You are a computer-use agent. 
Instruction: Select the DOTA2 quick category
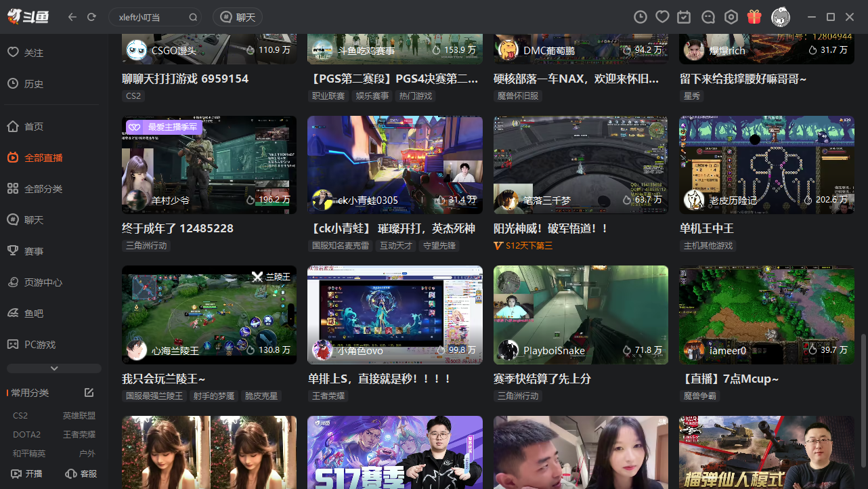[26, 435]
